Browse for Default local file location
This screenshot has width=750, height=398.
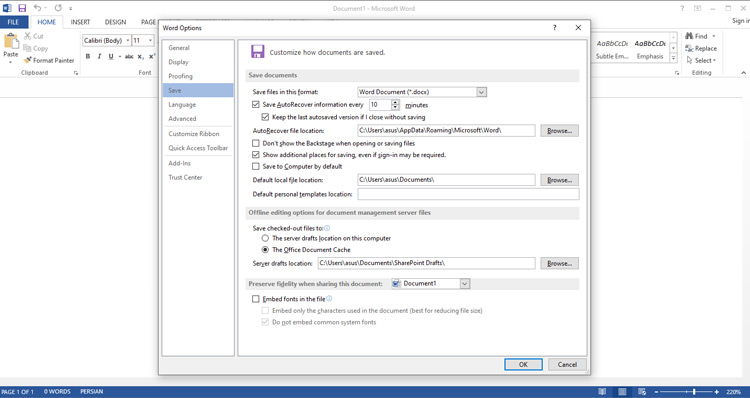tap(560, 180)
